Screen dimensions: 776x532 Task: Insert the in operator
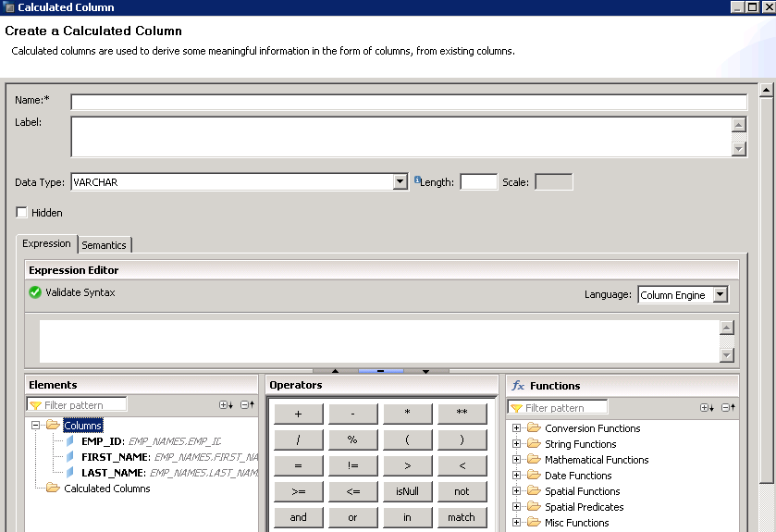[x=407, y=517]
